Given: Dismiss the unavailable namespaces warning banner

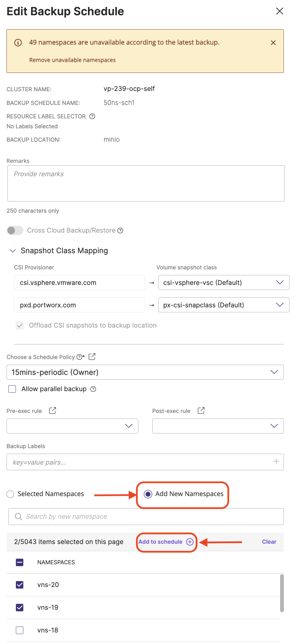Looking at the screenshot, I should pos(273,43).
